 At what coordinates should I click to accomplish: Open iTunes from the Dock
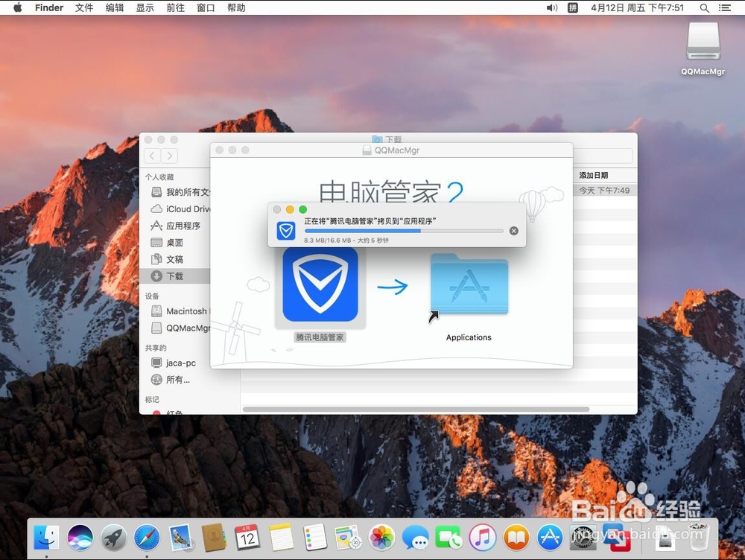click(482, 537)
